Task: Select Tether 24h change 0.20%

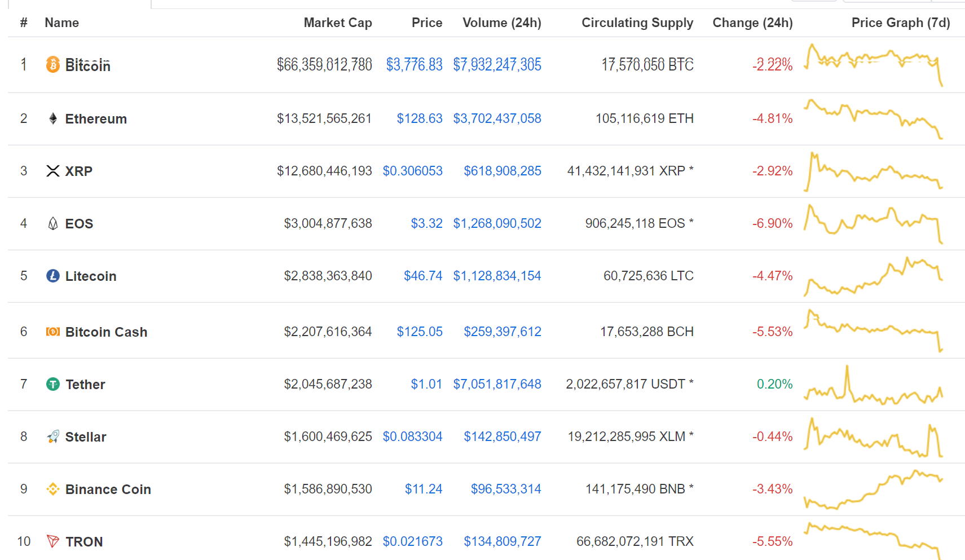Action: click(x=774, y=384)
